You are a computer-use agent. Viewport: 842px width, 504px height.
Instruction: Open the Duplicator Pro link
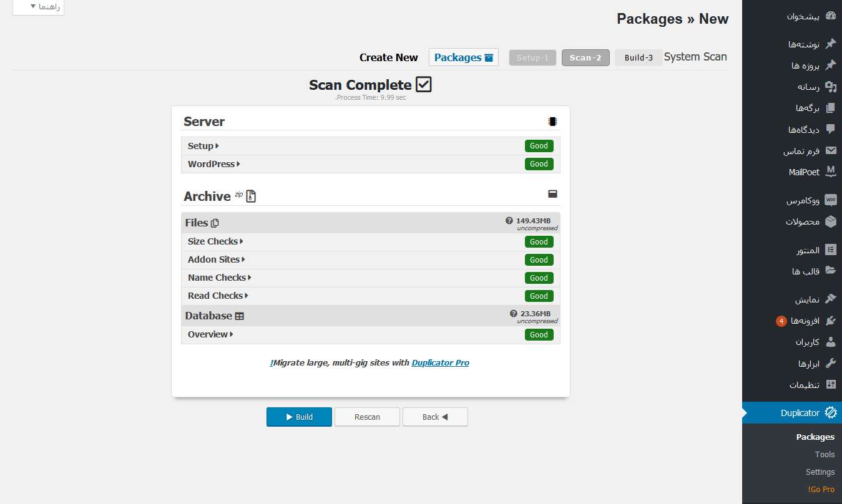[440, 362]
